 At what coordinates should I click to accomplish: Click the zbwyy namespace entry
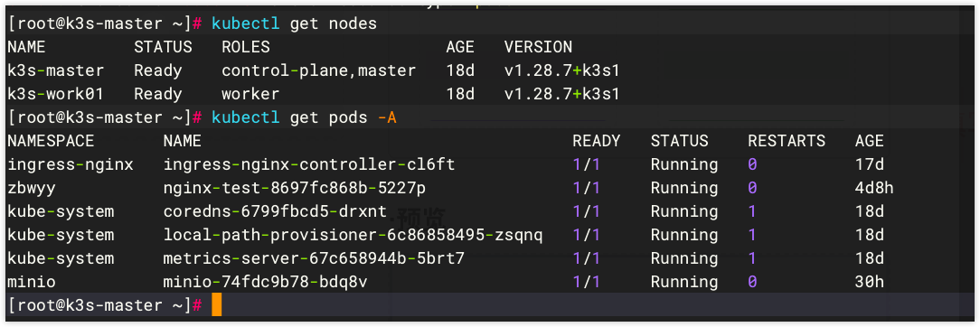tap(32, 188)
